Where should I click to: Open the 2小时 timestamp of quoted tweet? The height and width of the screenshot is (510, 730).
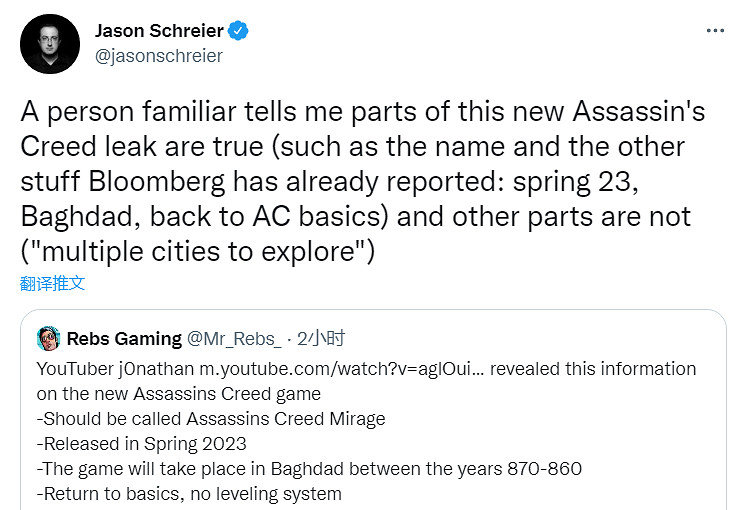(x=321, y=338)
